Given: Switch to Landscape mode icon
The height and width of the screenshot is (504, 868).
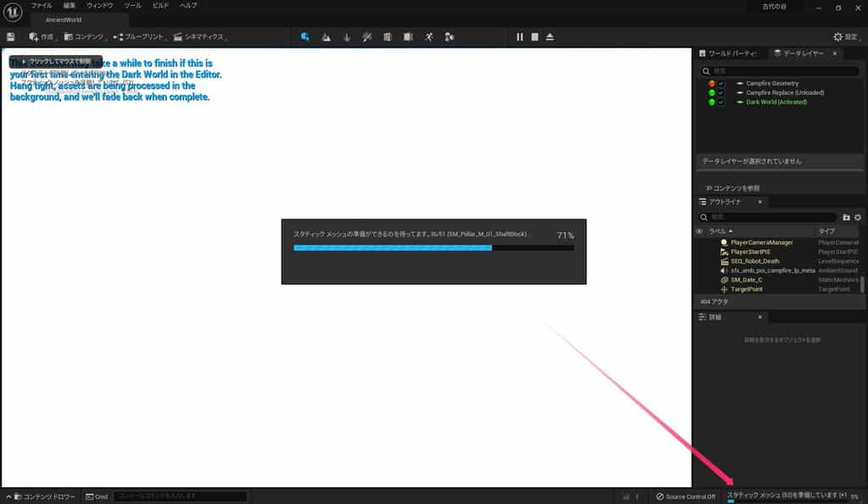Looking at the screenshot, I should pyautogui.click(x=326, y=37).
